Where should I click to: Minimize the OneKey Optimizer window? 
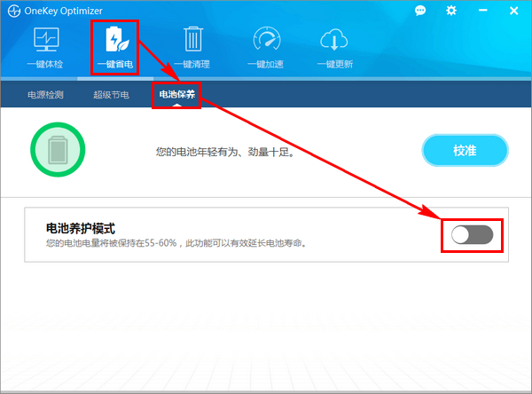[483, 11]
